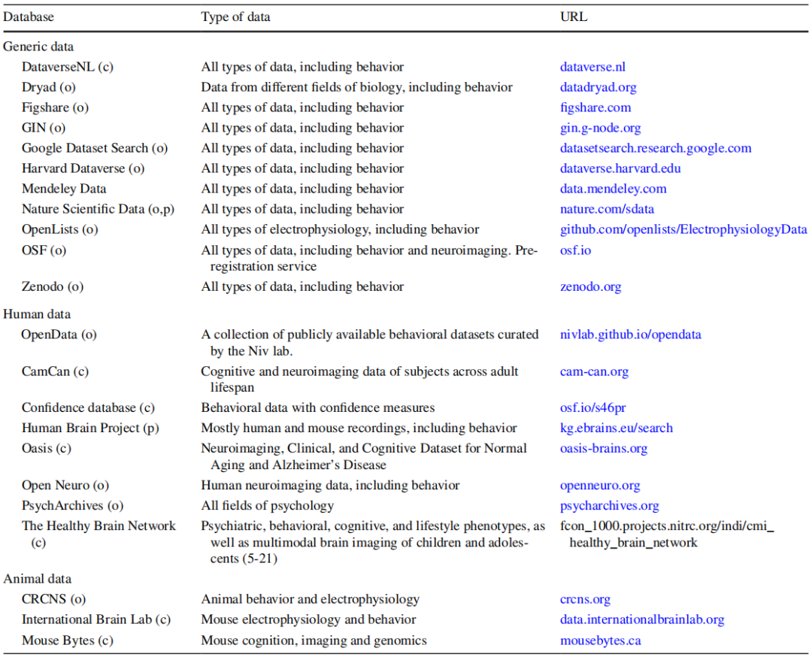812x657 pixels.
Task: Follow the nature.com/sdata link
Action: coord(601,209)
